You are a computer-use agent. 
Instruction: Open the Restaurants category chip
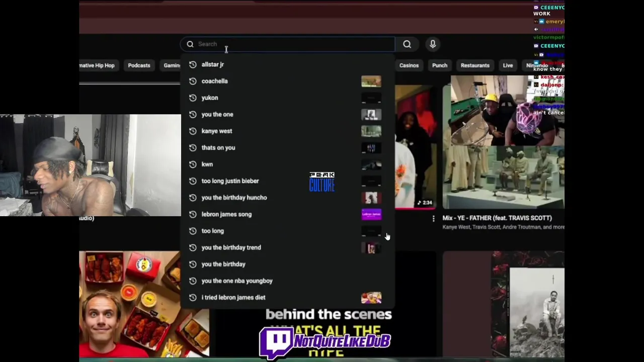tap(475, 65)
